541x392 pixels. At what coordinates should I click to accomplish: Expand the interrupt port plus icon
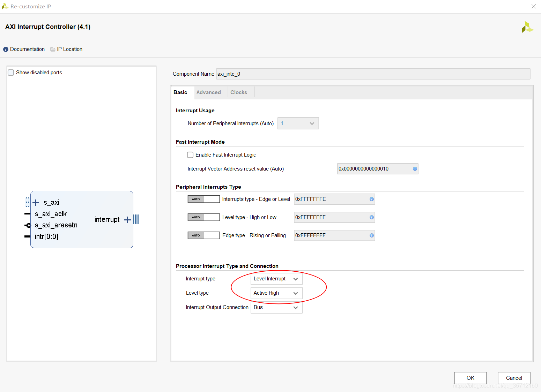pyautogui.click(x=127, y=220)
